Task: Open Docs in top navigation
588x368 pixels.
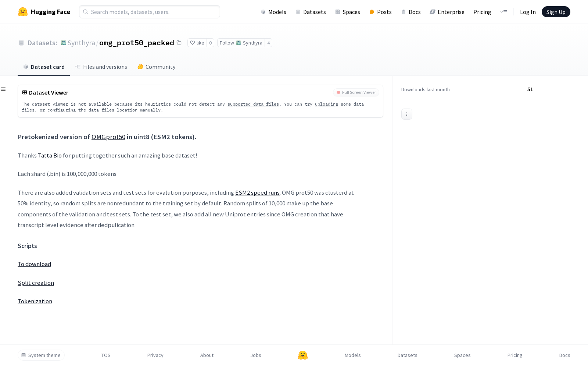Action: tap(411, 12)
